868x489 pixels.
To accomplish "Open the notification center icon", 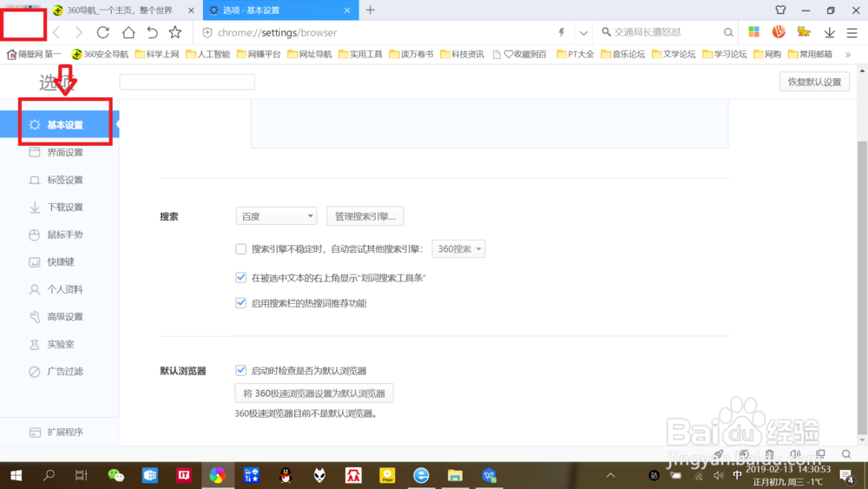I will [x=845, y=475].
